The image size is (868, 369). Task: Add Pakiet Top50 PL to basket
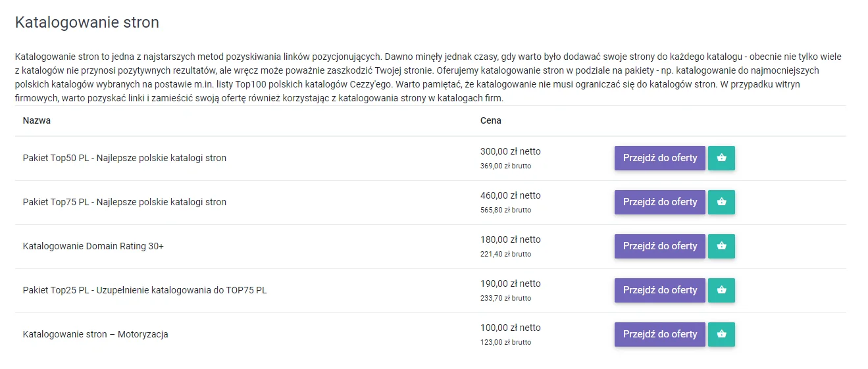point(721,158)
